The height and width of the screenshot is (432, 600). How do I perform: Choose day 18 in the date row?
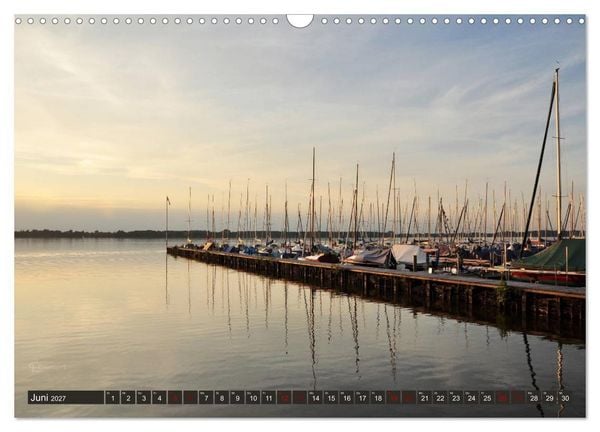click(378, 398)
